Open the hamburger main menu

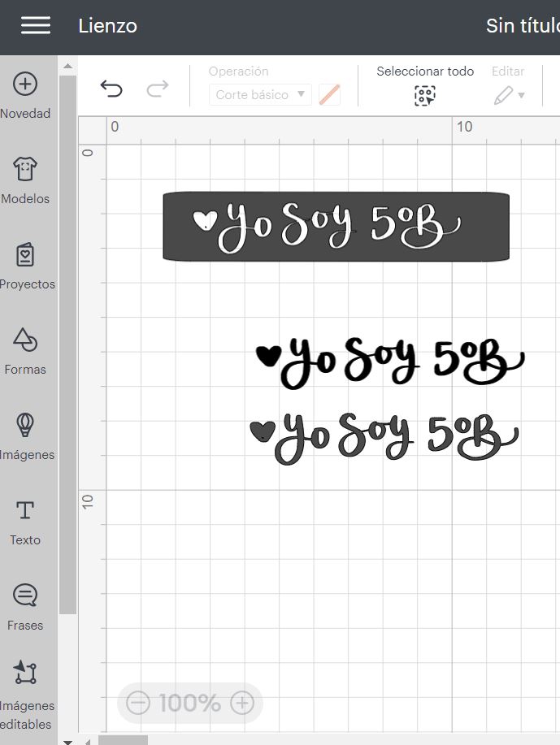click(36, 25)
